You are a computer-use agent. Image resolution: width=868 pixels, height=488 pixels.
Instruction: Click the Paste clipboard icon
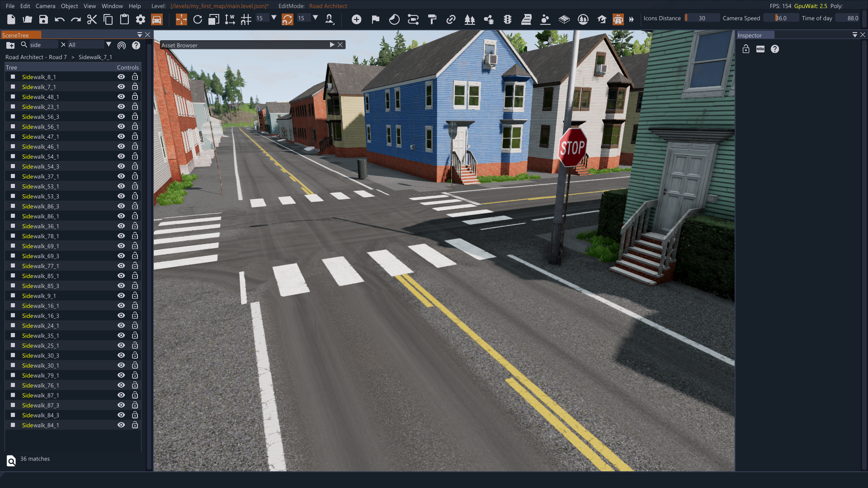tap(124, 19)
